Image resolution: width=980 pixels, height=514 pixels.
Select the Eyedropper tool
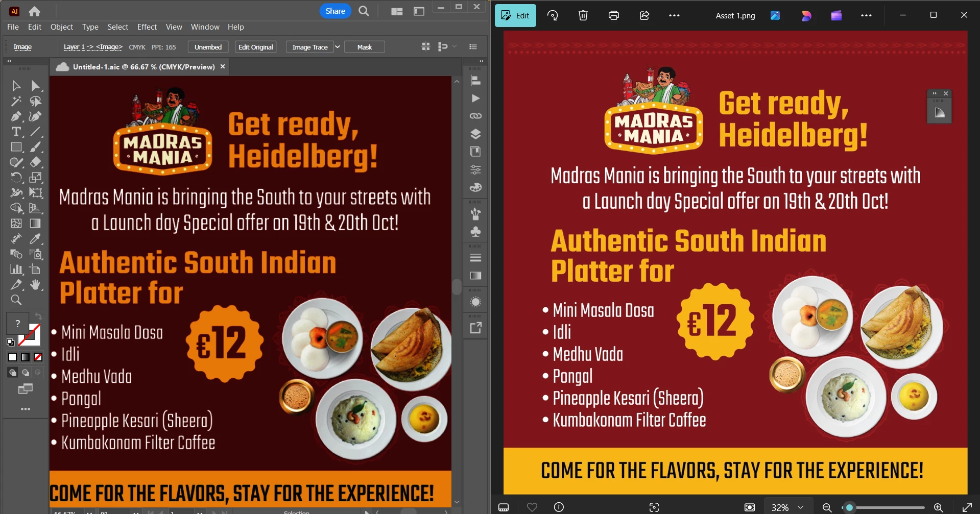click(x=35, y=239)
